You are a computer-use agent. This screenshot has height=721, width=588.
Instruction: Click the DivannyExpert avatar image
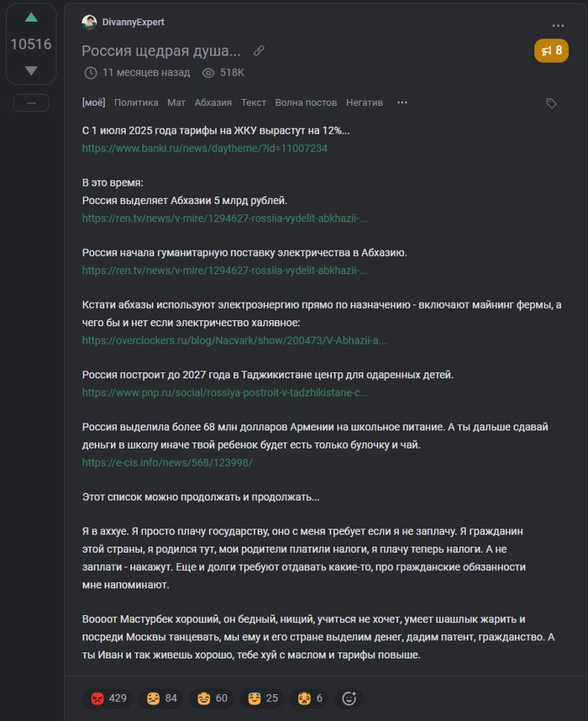coord(89,22)
